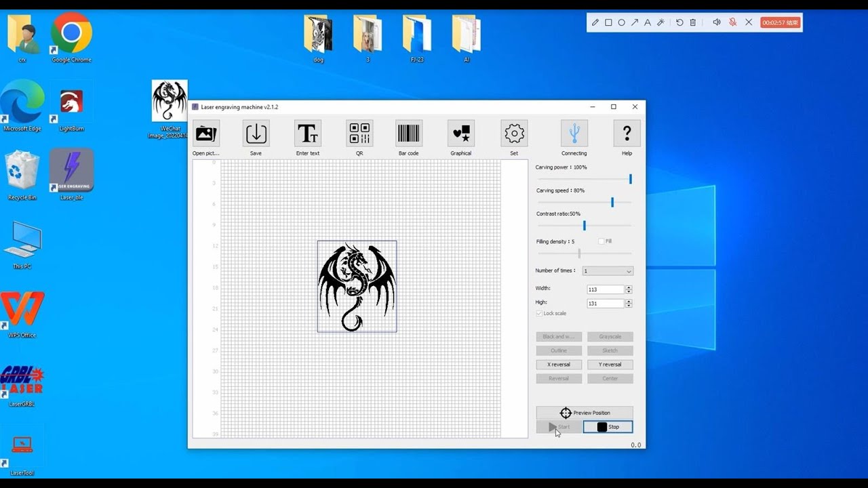Click the Carving power slider handle
The height and width of the screenshot is (488, 868).
click(x=630, y=179)
